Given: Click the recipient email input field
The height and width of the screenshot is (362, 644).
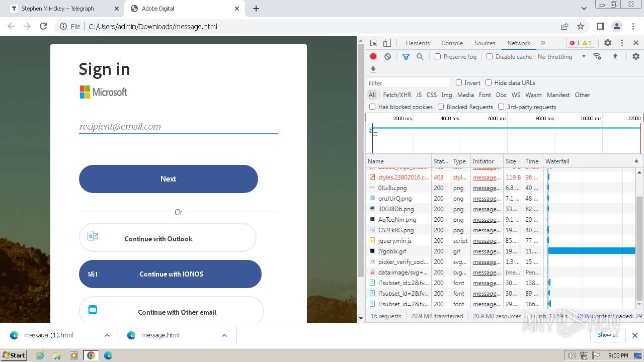Looking at the screenshot, I should [179, 127].
